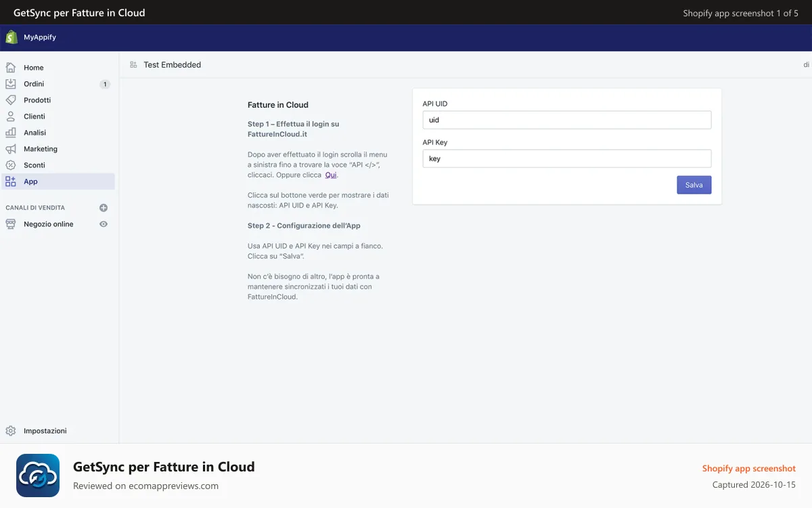
Task: Select the App sidebar item
Action: pyautogui.click(x=58, y=182)
